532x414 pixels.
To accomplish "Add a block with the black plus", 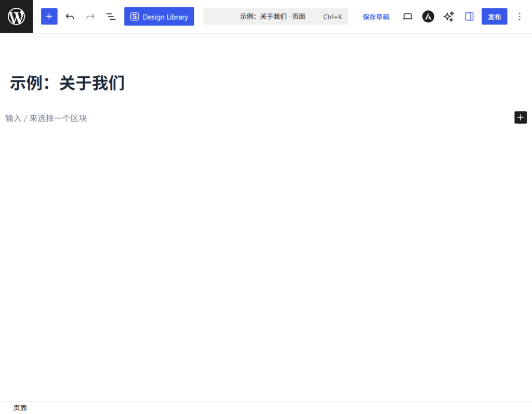I will (521, 117).
